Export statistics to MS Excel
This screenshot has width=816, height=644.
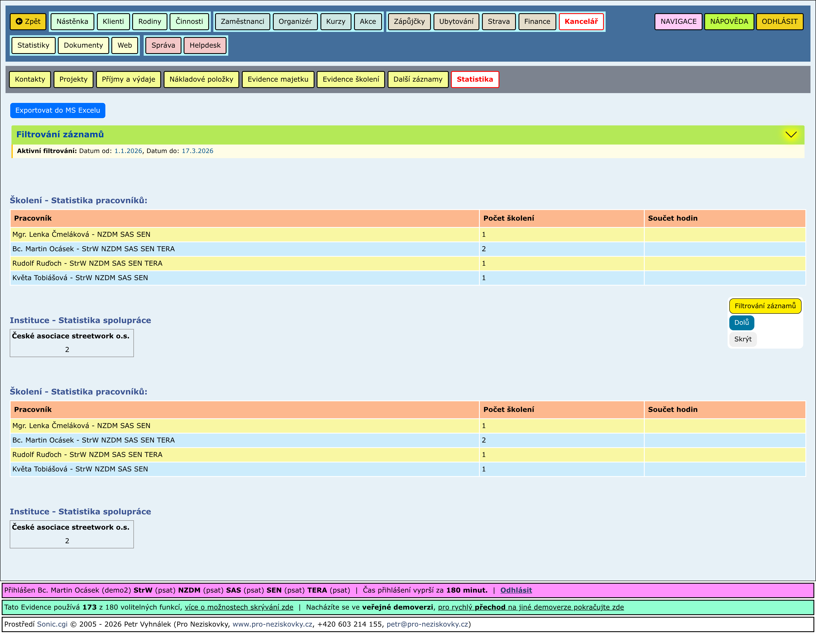58,111
